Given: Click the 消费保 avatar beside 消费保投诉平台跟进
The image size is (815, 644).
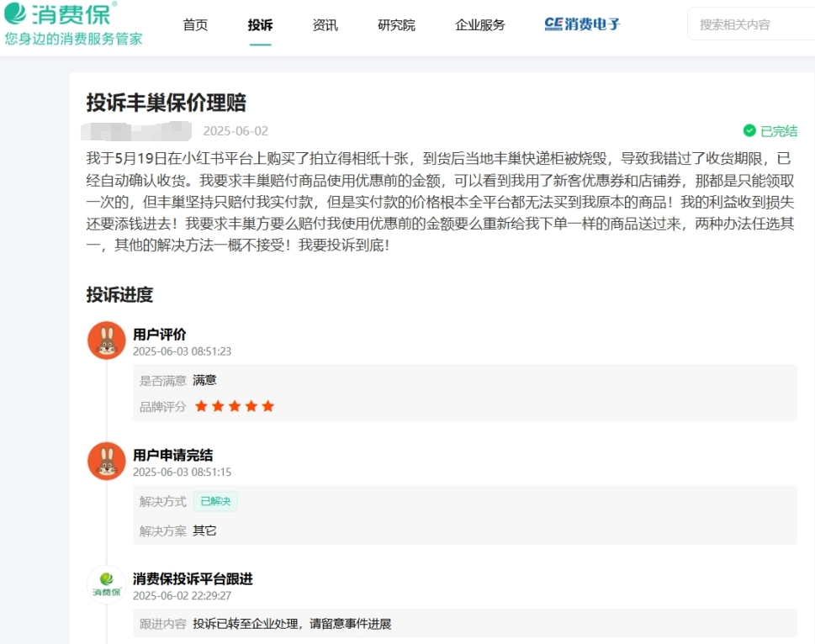Looking at the screenshot, I should coord(107,585).
